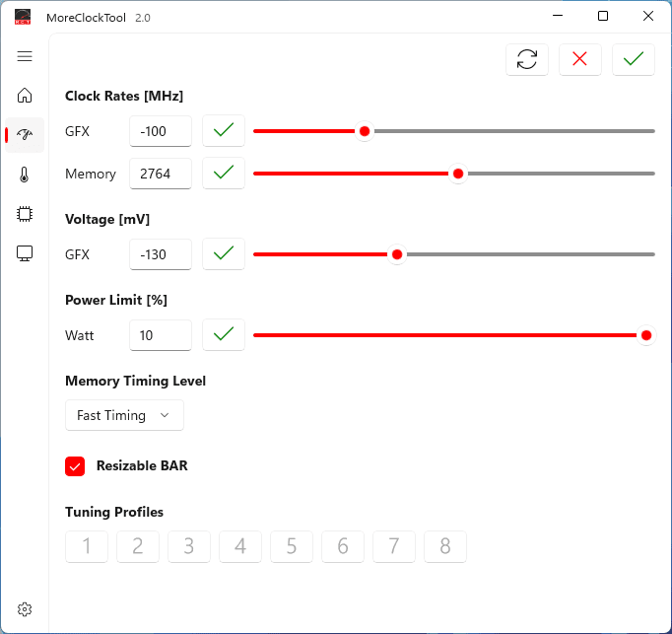Viewport: 672px width, 634px height.
Task: Disable the Resizable BAR checkbox
Action: [x=75, y=466]
